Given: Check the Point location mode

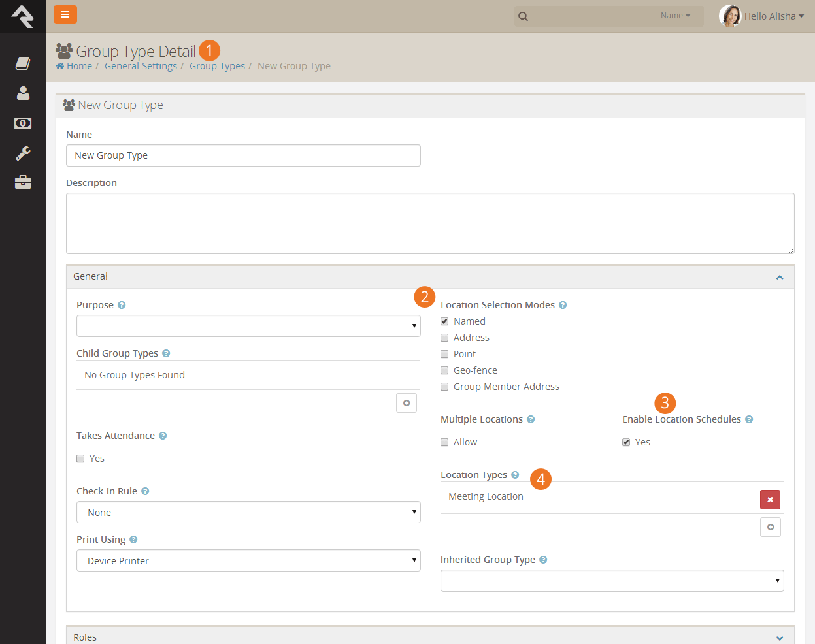Looking at the screenshot, I should pyautogui.click(x=444, y=354).
